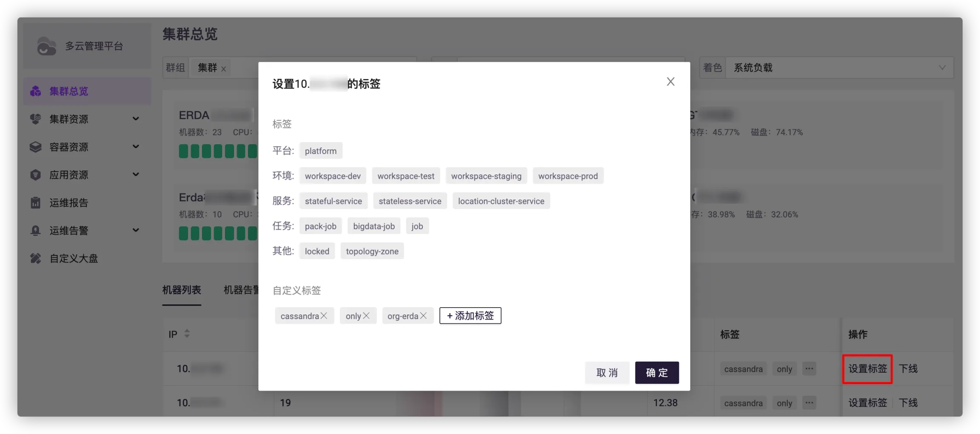Click the 自定义大盘 sidebar icon
Viewport: 980px width, 434px height.
36,258
